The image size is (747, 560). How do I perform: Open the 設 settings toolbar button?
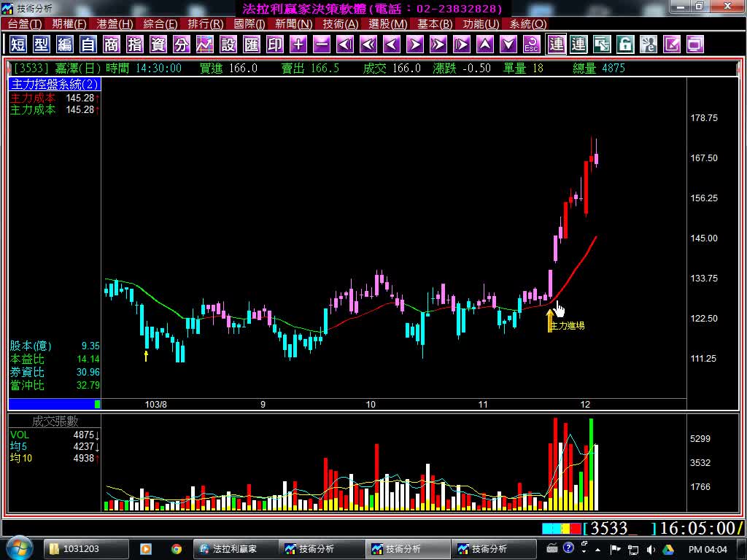(x=228, y=44)
